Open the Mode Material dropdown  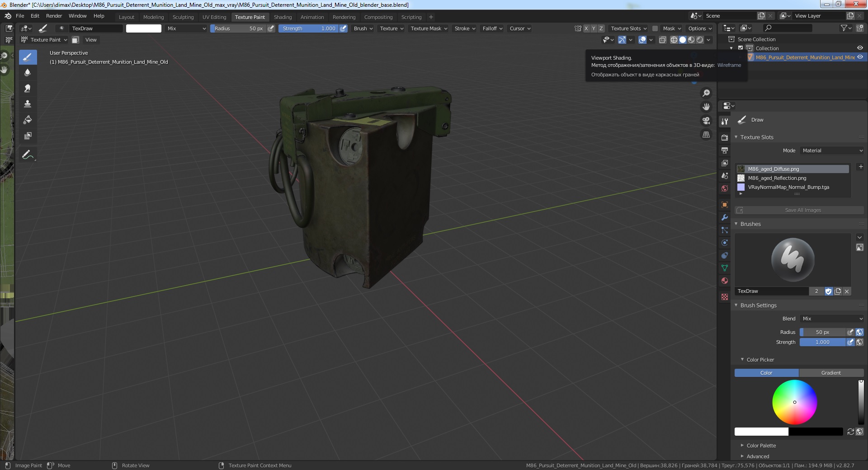(x=832, y=150)
